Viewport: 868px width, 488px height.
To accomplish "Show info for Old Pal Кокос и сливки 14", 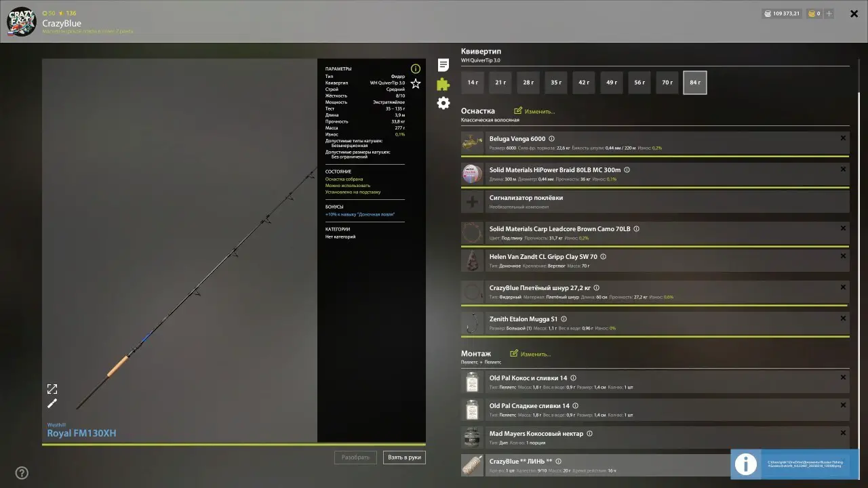I will 573,378.
